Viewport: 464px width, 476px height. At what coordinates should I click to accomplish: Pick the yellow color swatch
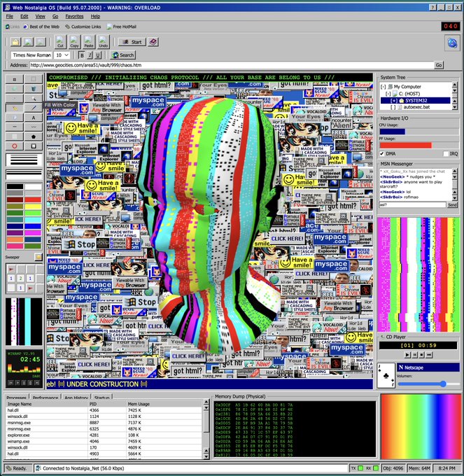[33, 206]
